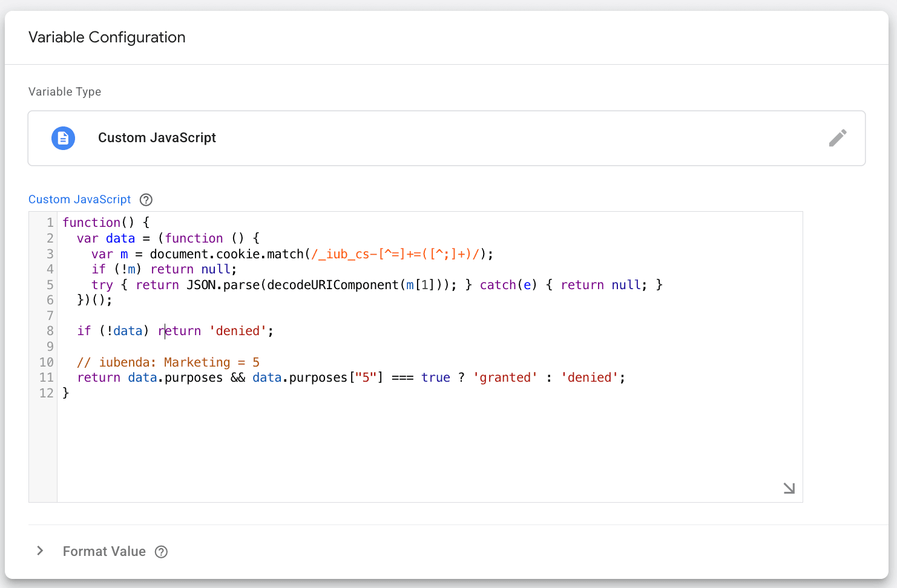This screenshot has height=588, width=897.
Task: Open help icon beside Format Value
Action: tap(161, 552)
